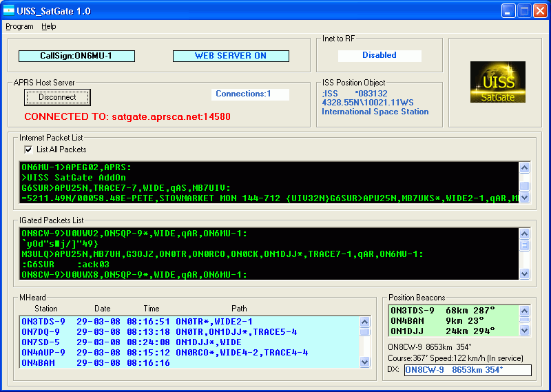The image size is (551, 392).
Task: Toggle Inet to RF Disabled status
Action: 380,55
